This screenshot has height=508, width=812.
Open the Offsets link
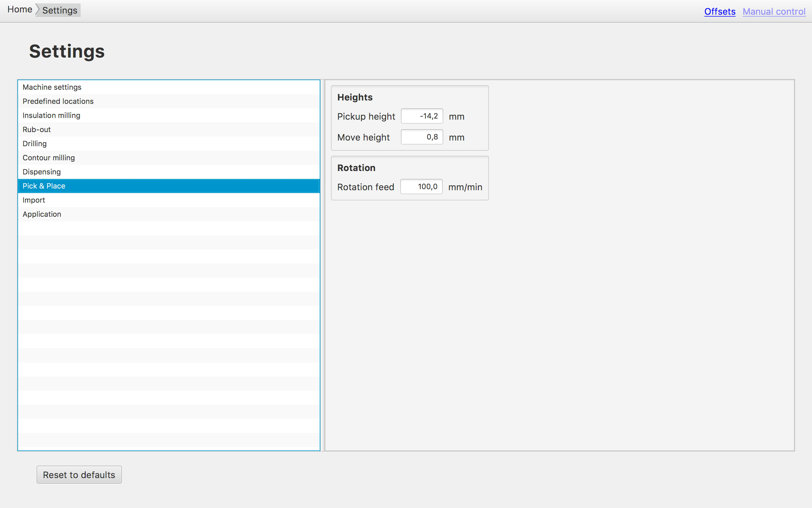pos(720,11)
